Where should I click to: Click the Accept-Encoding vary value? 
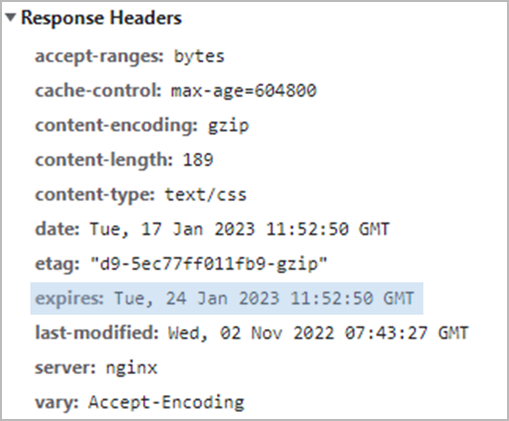166,402
